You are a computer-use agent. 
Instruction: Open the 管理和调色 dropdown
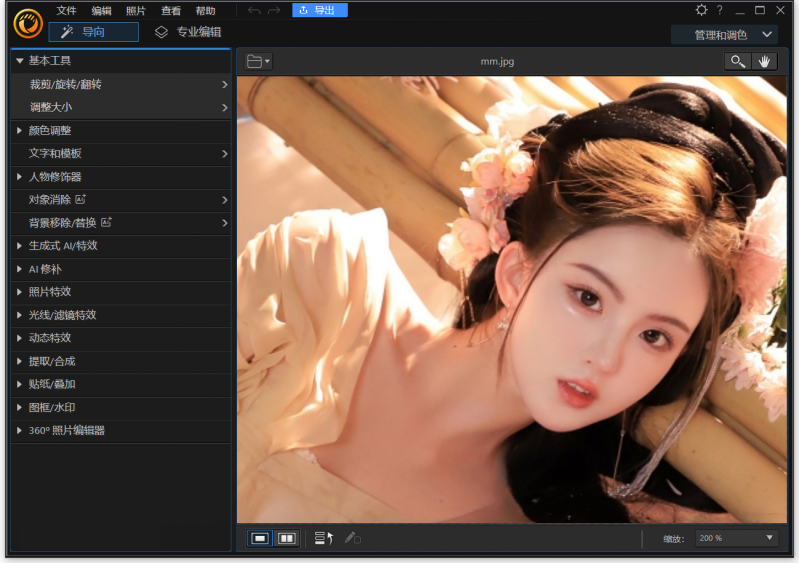724,35
